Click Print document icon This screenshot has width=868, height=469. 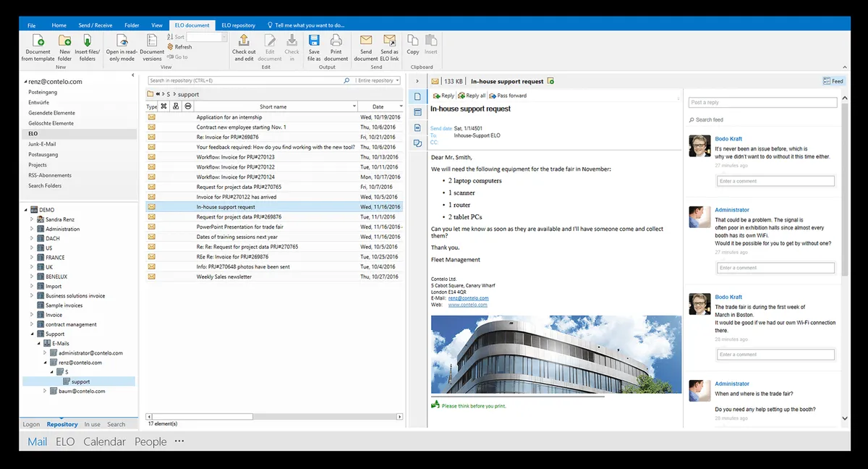336,41
